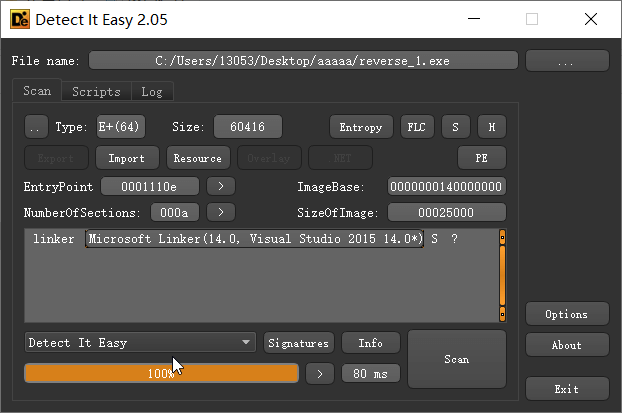Open the Log tab

[152, 92]
